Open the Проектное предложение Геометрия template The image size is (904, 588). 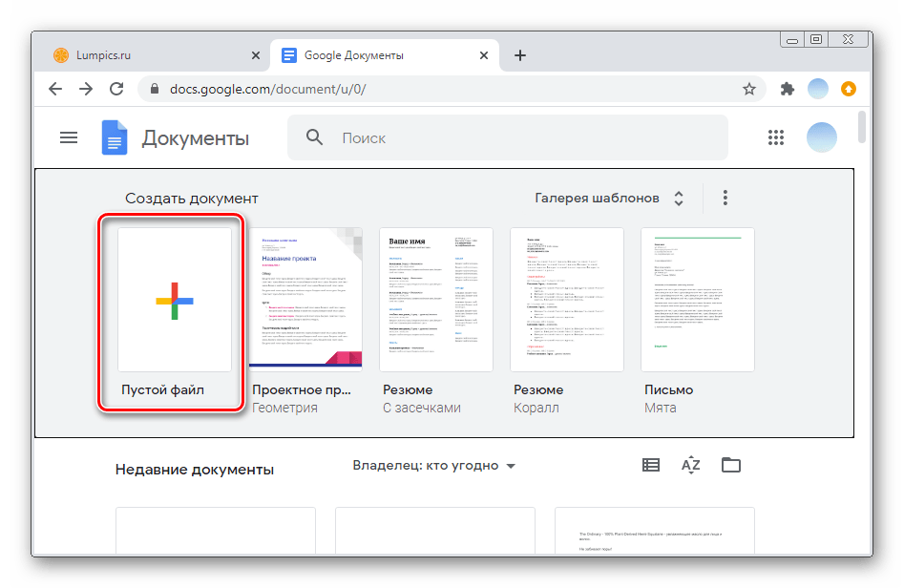tap(305, 298)
